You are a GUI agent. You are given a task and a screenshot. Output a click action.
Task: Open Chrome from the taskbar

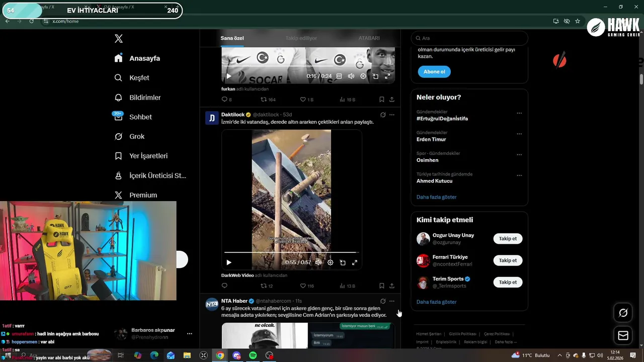(220, 355)
